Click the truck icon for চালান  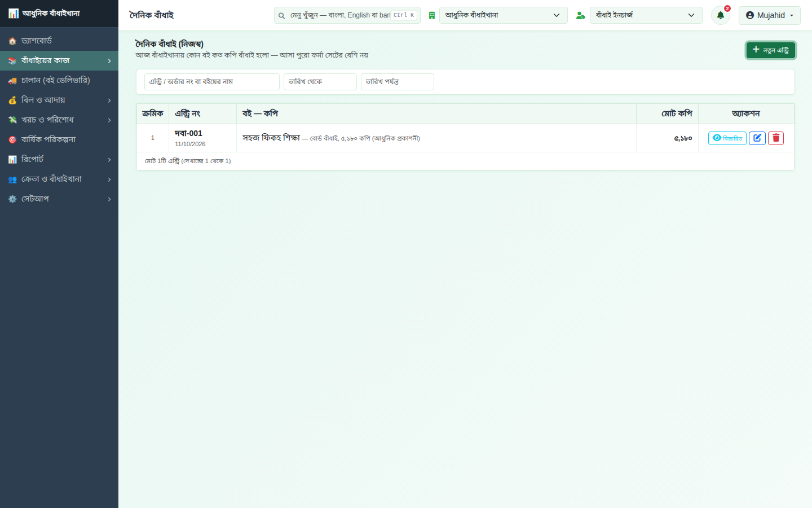coord(12,80)
